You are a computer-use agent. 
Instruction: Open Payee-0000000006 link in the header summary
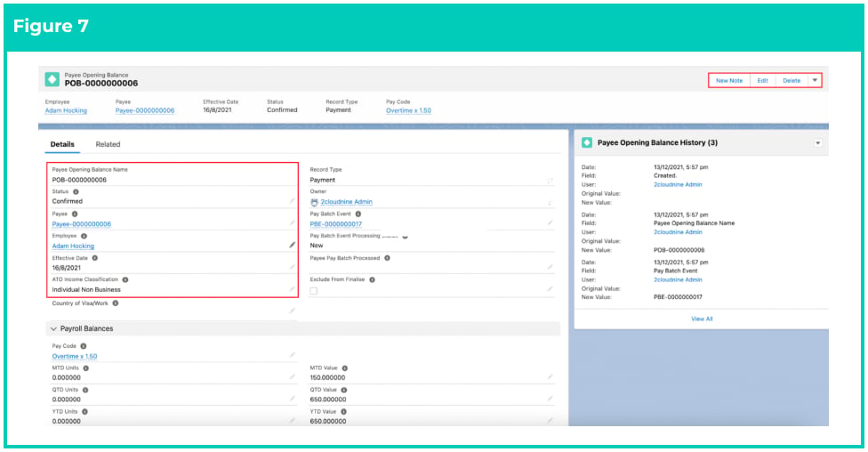[x=144, y=110]
